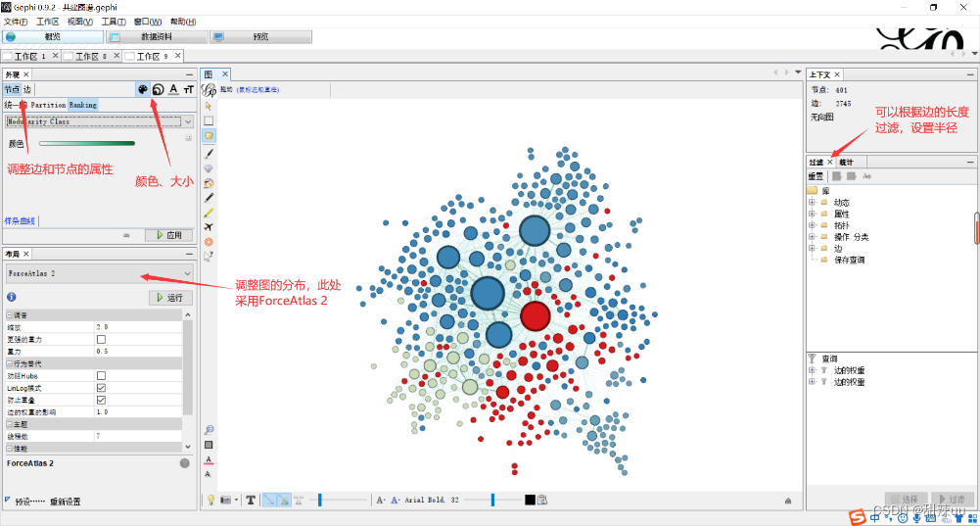Reset colors with gray square icon
The height and width of the screenshot is (526, 980).
coord(209,445)
